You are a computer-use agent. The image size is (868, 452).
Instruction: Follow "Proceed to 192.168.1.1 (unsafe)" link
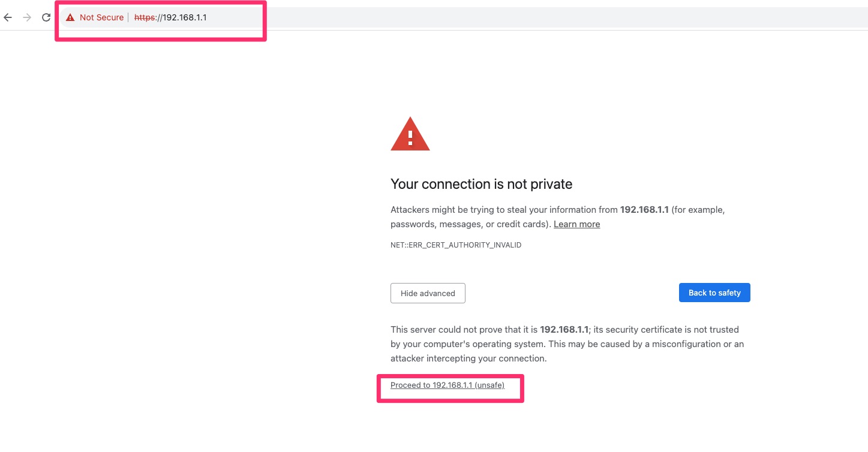447,385
